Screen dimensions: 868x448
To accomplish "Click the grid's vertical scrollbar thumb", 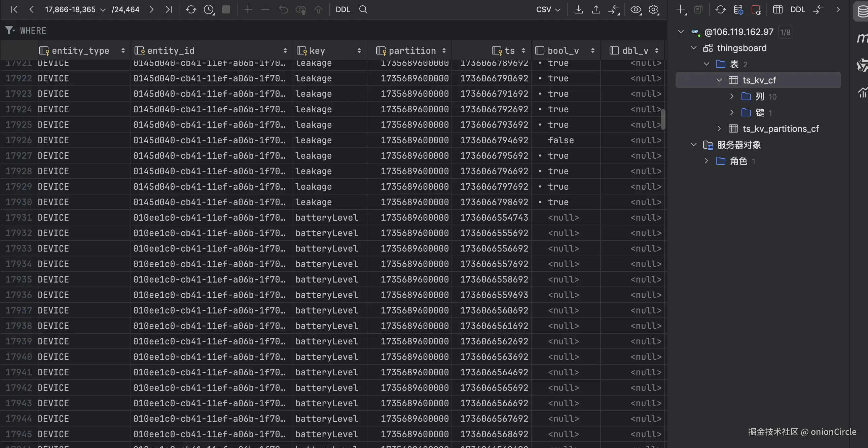I will tap(663, 119).
